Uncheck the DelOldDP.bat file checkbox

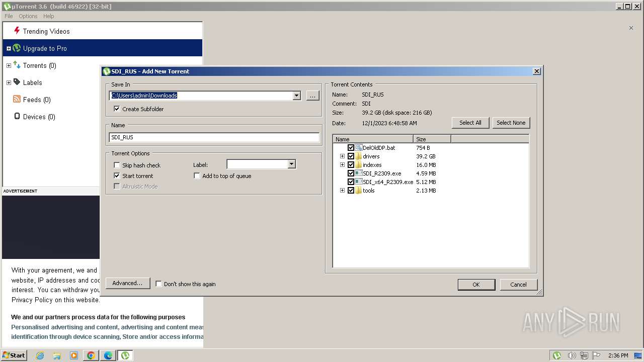click(x=351, y=148)
